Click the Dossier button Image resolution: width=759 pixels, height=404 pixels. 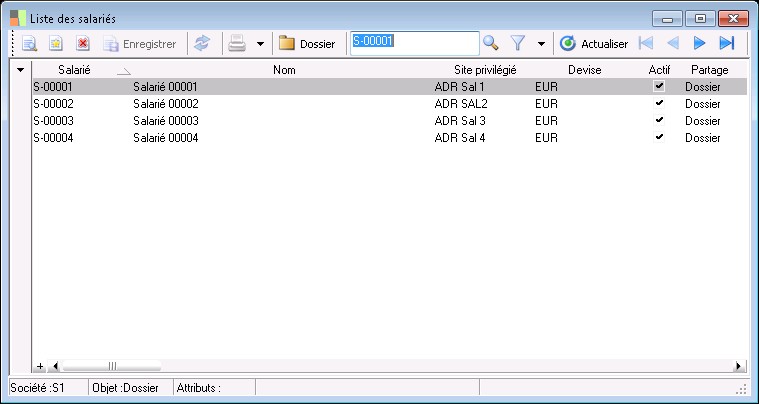pos(307,43)
